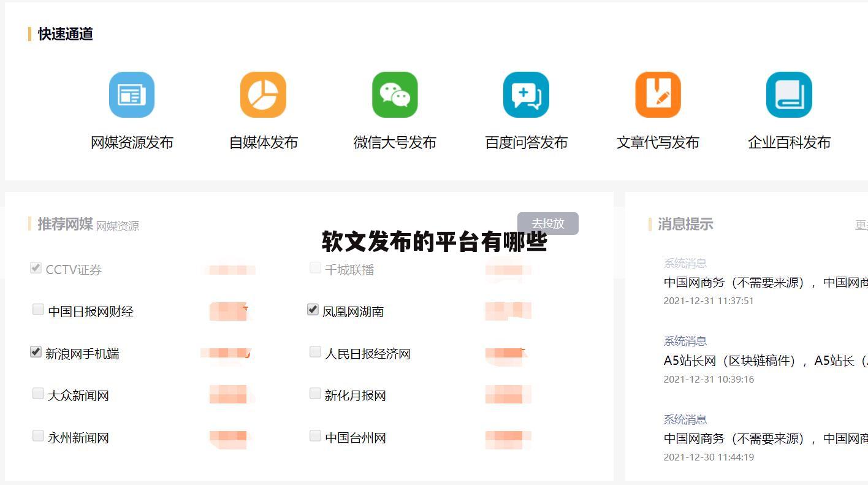This screenshot has width=868, height=485.
Task: Disable the 凤凰网湖南 selection
Action: coord(312,310)
